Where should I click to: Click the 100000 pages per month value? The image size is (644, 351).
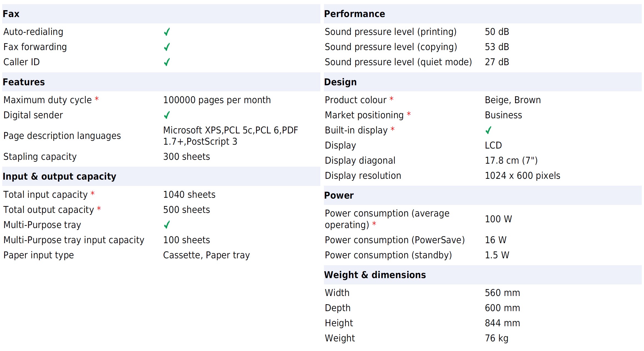pos(217,100)
